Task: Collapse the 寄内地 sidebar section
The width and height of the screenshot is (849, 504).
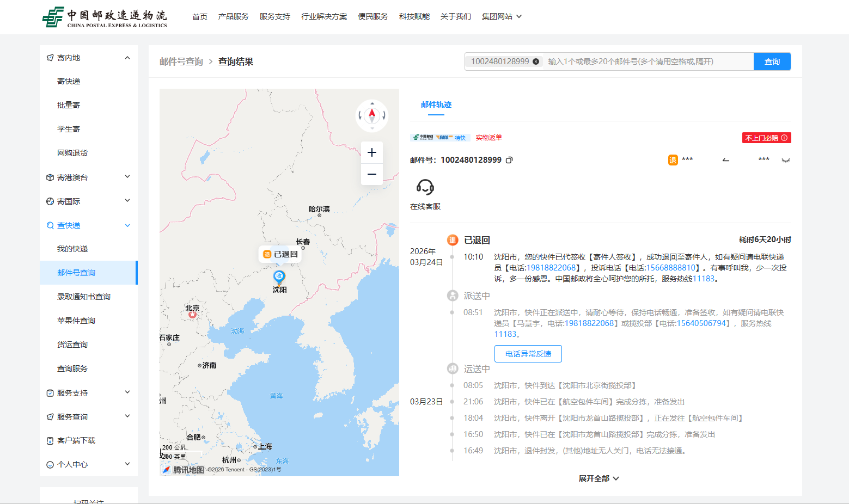Action: pos(127,58)
